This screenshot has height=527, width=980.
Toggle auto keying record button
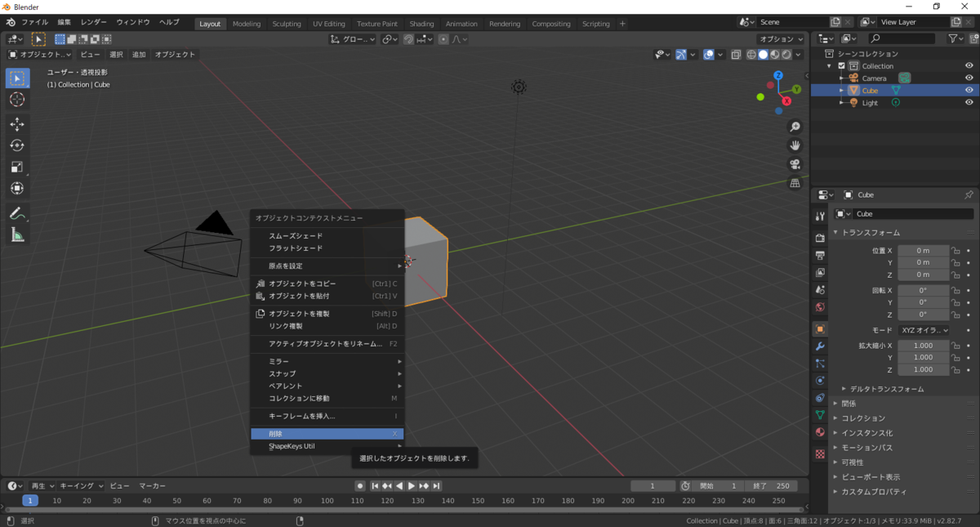pyautogui.click(x=359, y=486)
